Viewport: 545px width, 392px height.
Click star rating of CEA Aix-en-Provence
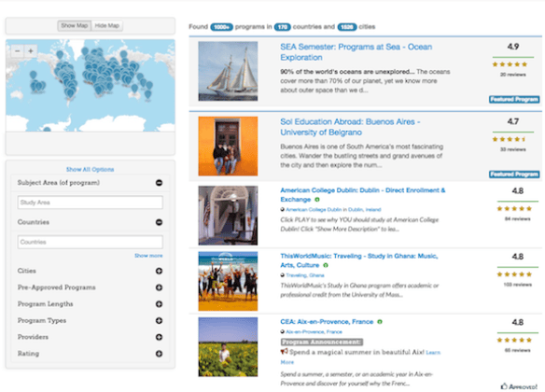(514, 340)
